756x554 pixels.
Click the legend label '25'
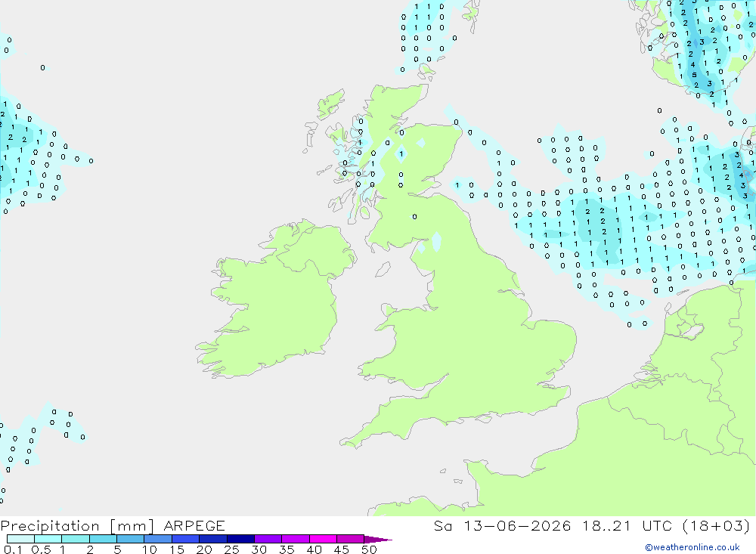point(232,549)
